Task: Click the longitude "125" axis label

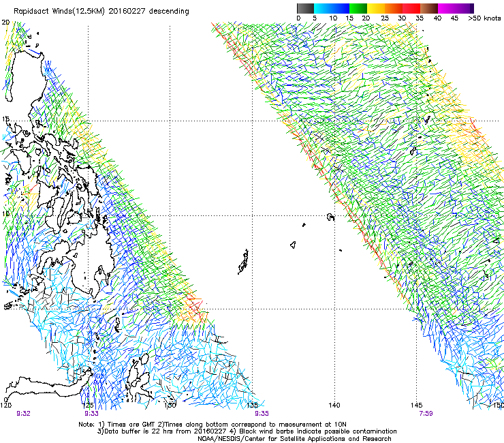Action: [88, 405]
